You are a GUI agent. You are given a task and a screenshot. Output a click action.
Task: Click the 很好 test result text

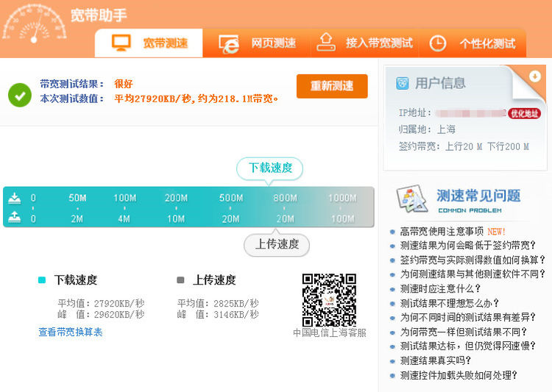[x=124, y=84]
